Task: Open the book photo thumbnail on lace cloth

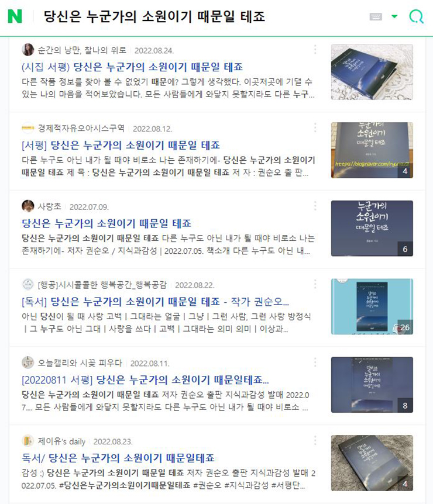Action: point(372,72)
